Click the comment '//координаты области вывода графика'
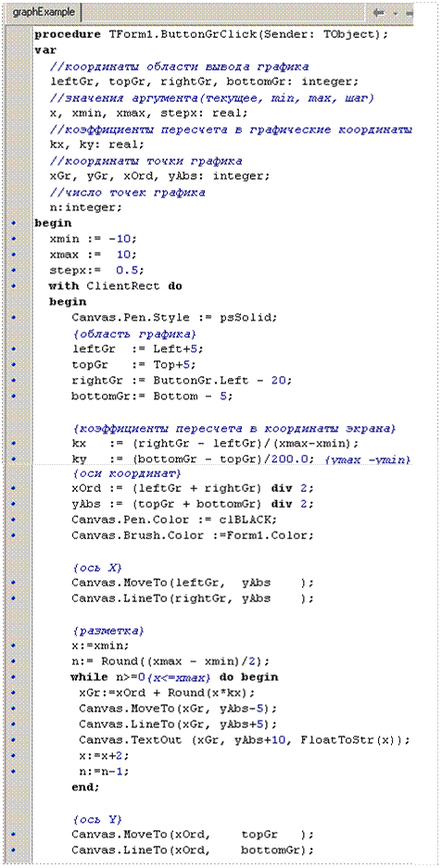The image size is (442, 868). (x=179, y=67)
